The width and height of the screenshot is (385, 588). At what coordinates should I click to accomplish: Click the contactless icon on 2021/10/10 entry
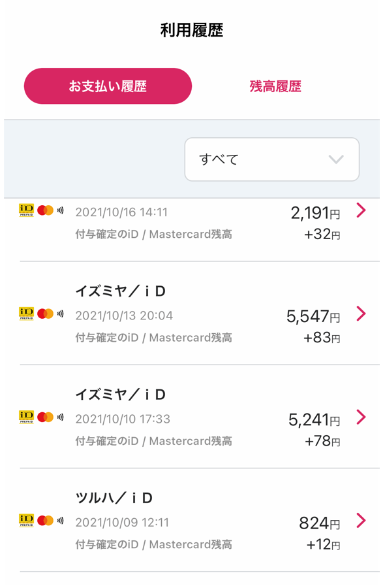(60, 417)
